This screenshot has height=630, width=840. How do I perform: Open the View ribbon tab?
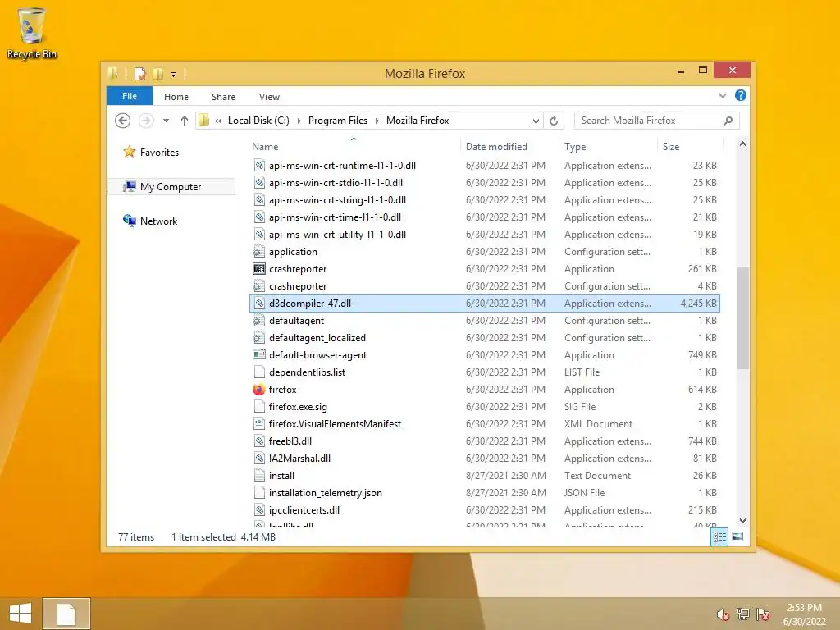click(x=269, y=97)
